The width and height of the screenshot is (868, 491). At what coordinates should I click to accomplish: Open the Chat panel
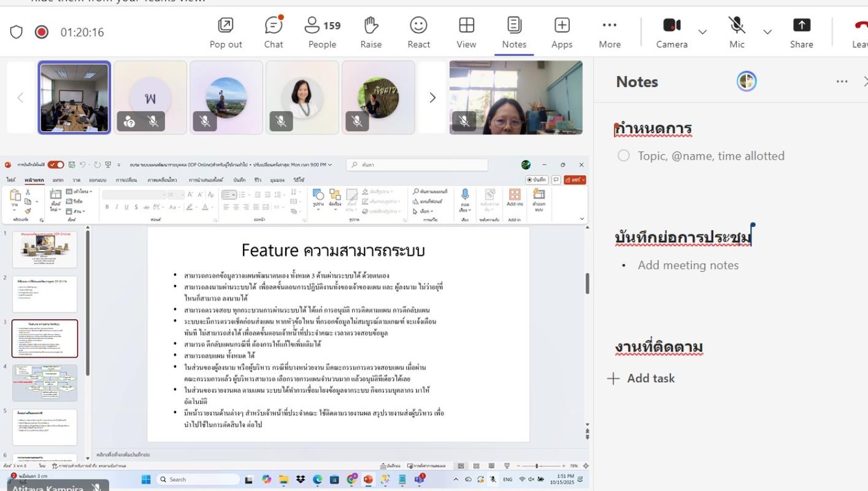point(274,33)
